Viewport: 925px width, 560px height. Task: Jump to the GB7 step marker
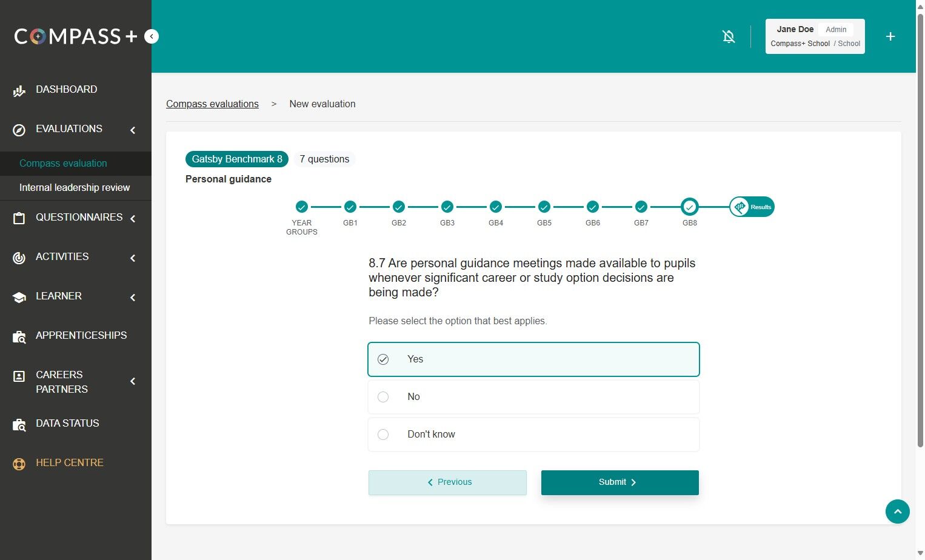click(x=641, y=207)
